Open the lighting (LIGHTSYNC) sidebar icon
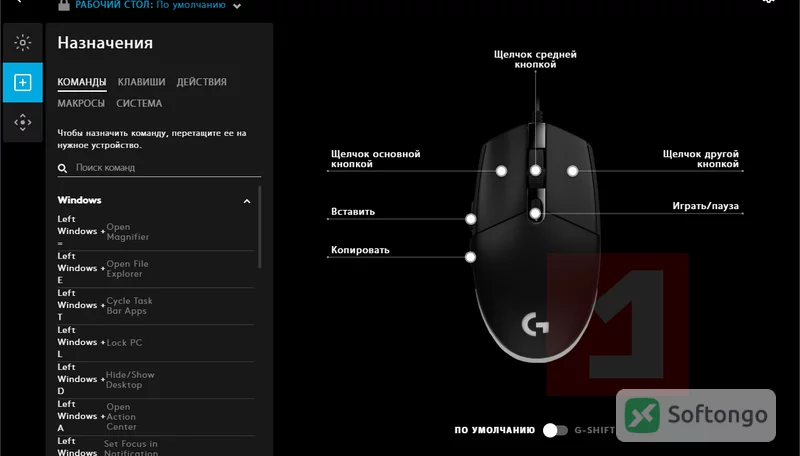Screen dimensions: 800x456 click(x=22, y=43)
